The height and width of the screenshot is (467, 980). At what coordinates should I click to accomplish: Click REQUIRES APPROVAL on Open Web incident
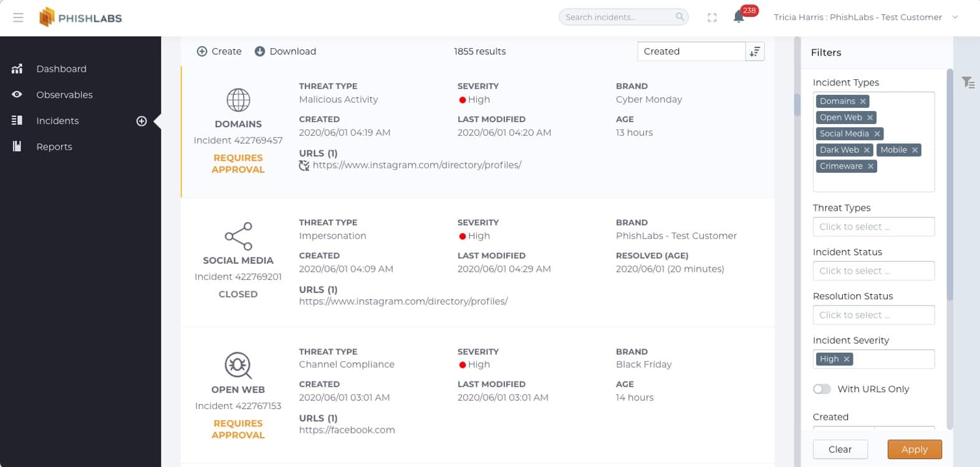pyautogui.click(x=238, y=430)
